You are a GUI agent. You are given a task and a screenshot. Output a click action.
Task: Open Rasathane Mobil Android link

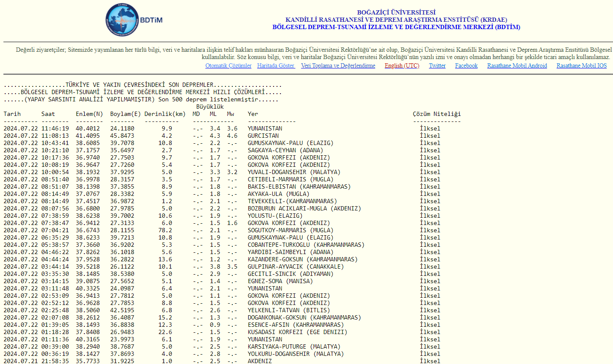pyautogui.click(x=517, y=65)
